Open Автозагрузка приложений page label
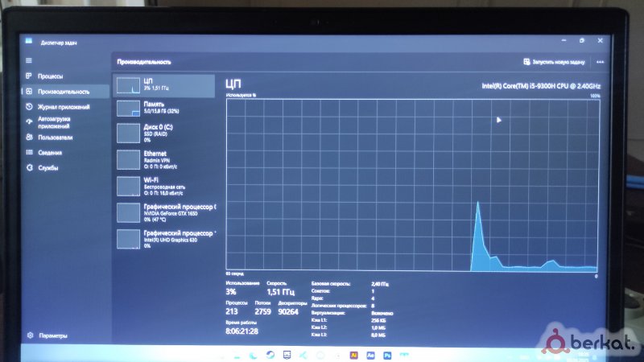 (x=54, y=122)
